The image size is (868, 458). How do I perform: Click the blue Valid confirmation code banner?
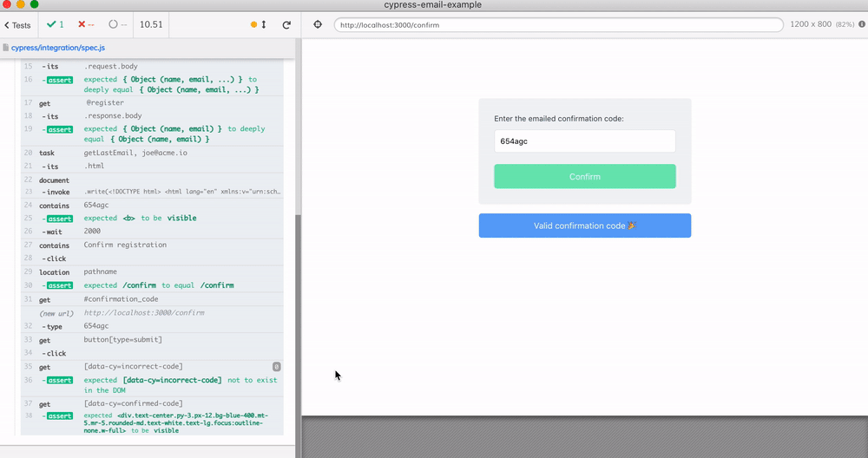[x=584, y=226]
